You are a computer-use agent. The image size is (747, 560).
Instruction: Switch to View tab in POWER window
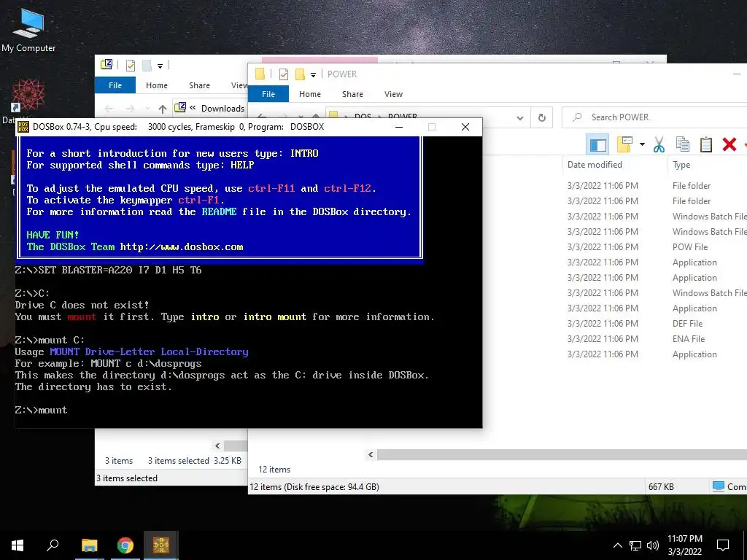393,94
